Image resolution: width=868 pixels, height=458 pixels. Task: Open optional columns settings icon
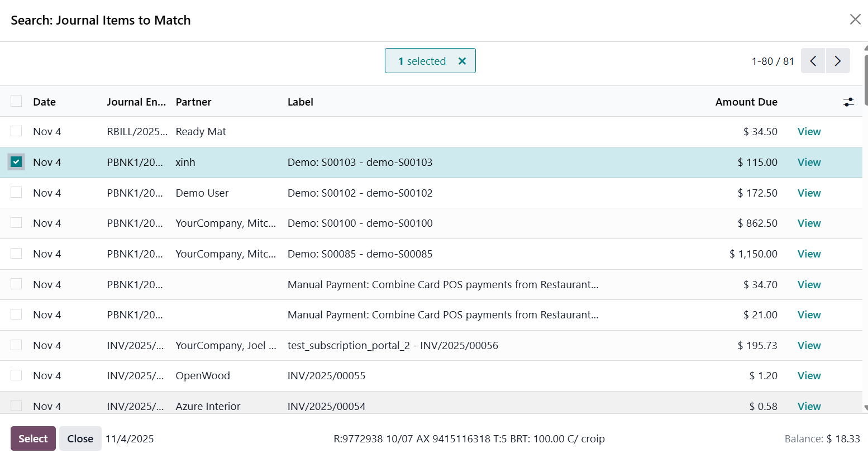pos(848,102)
